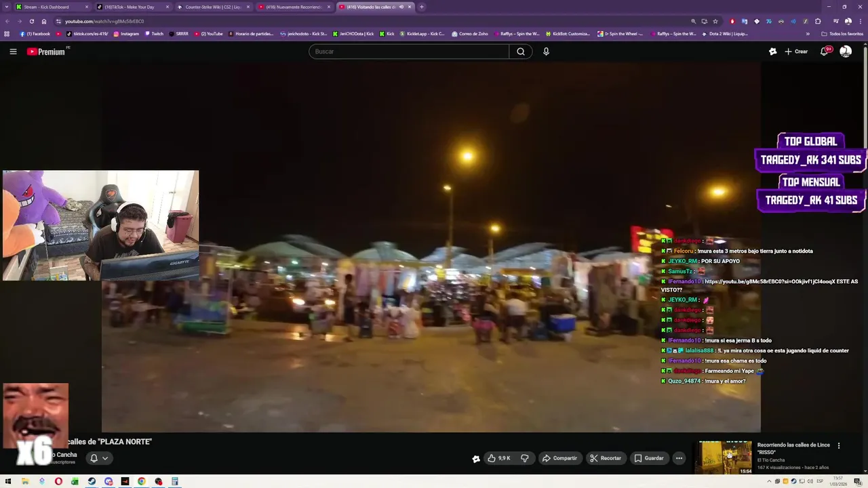
Task: Open the Dota 2 Wiki bookmark
Action: point(726,34)
